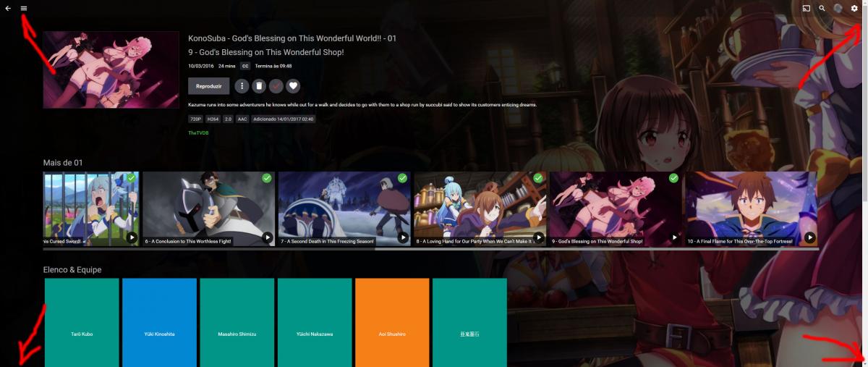Open Tarō Kubo cast card
The image size is (868, 367).
click(x=82, y=323)
